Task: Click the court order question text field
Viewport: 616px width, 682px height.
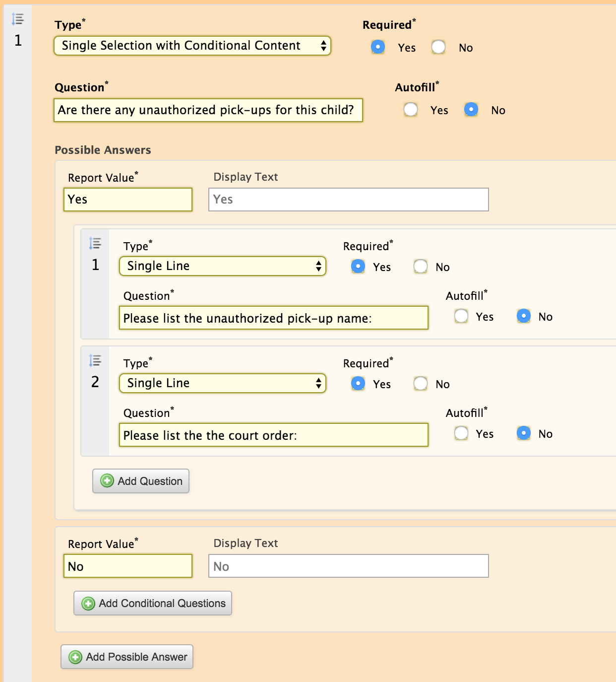Action: 274,435
